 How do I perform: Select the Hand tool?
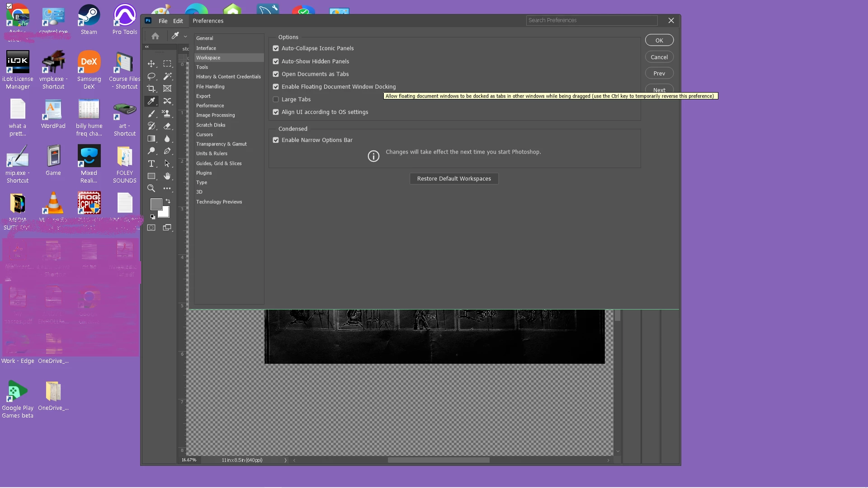(167, 176)
